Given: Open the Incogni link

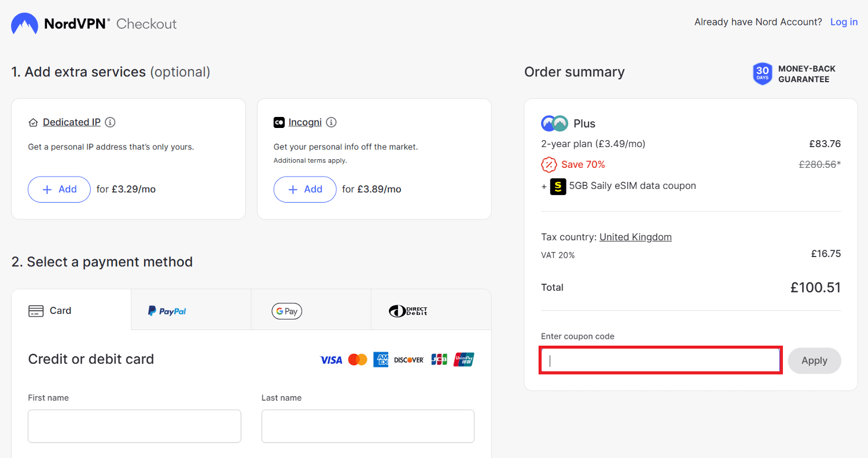Looking at the screenshot, I should (305, 122).
